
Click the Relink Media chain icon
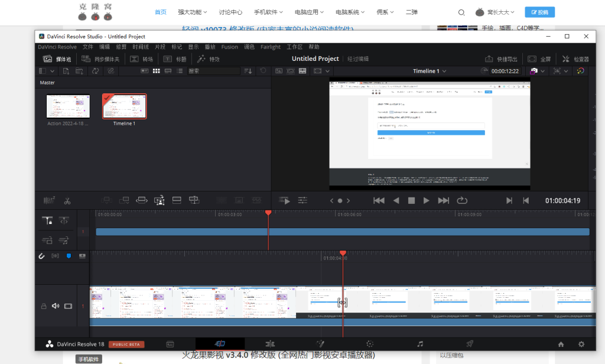point(110,71)
